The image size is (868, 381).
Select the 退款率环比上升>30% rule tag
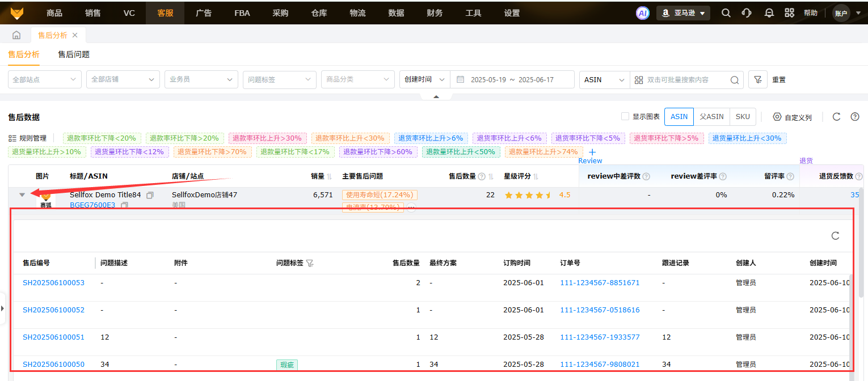pyautogui.click(x=268, y=138)
